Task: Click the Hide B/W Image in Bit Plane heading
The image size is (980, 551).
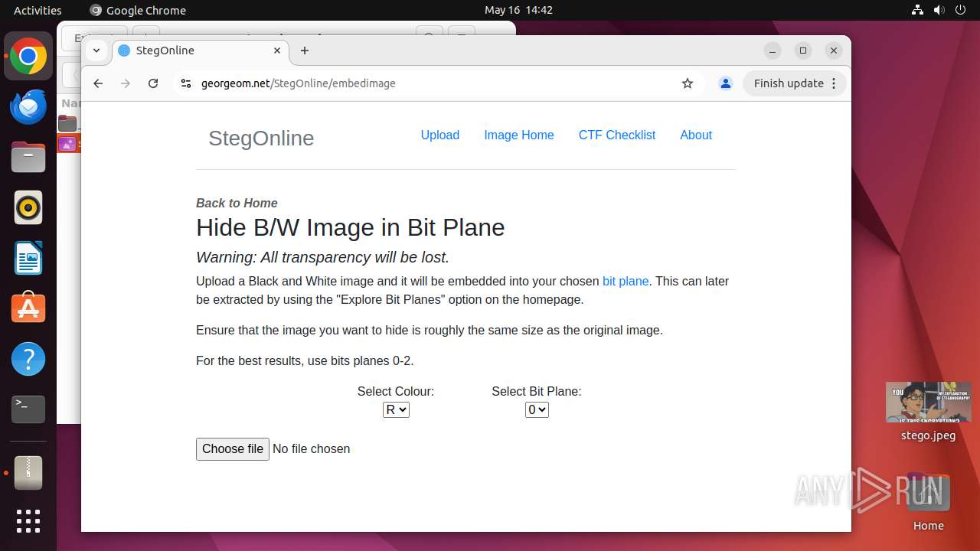Action: click(351, 227)
